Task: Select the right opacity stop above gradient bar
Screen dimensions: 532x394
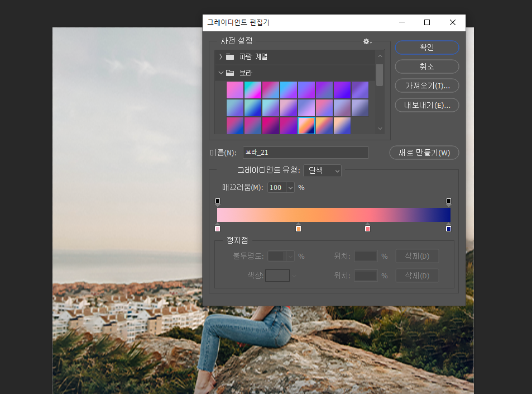Action: click(x=448, y=202)
